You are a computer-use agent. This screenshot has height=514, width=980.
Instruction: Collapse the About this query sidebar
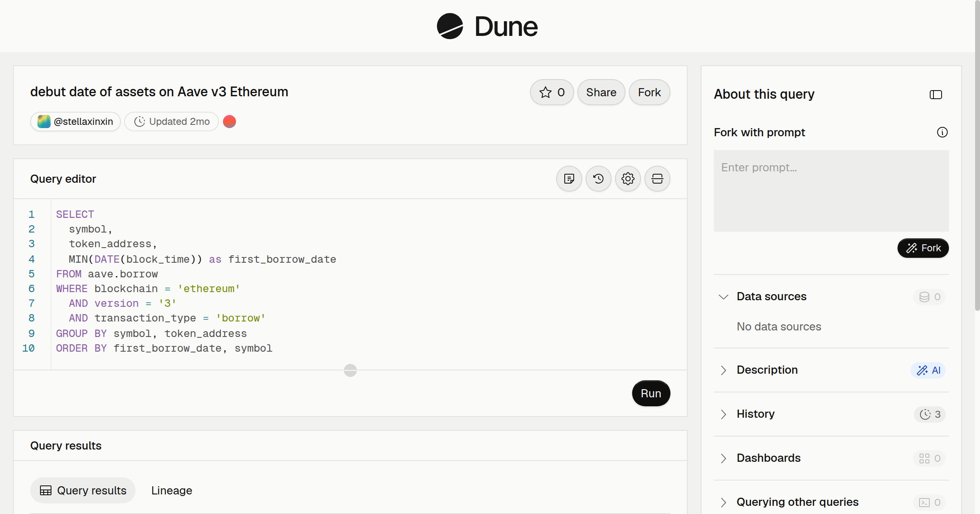[935, 95]
